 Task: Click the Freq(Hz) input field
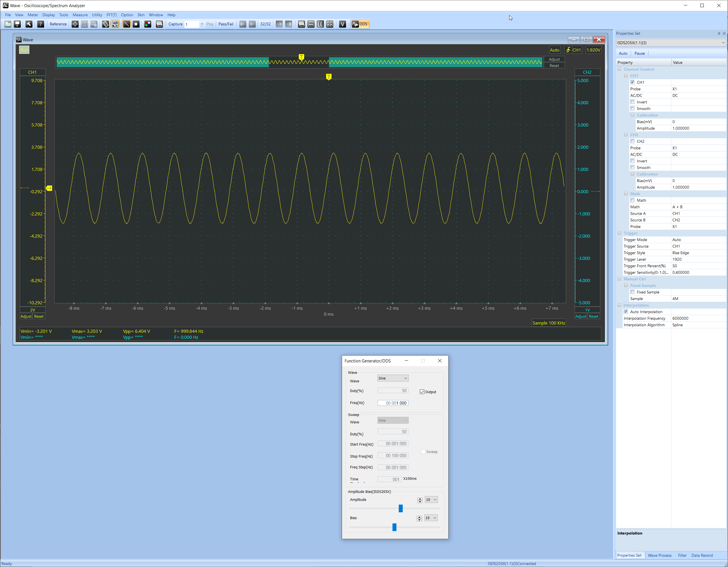pos(393,403)
